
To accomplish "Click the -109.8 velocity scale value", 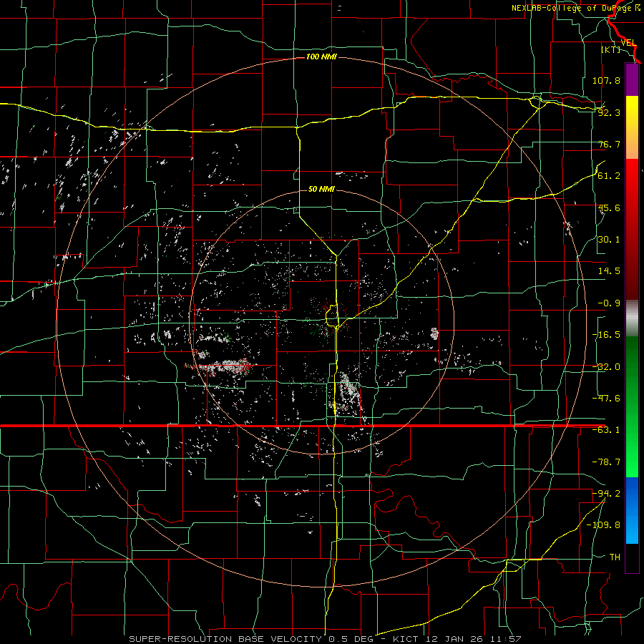I will [x=603, y=525].
